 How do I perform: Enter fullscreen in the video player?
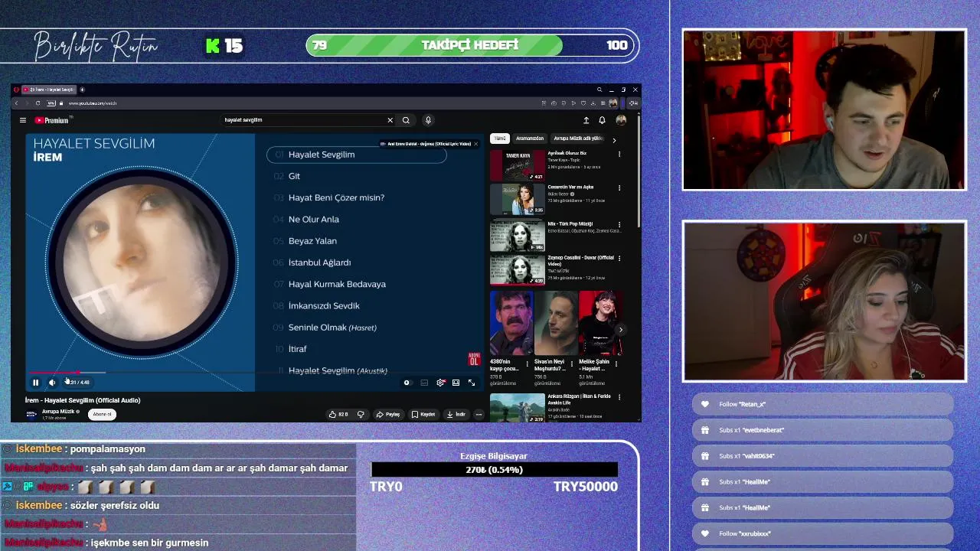tap(472, 383)
